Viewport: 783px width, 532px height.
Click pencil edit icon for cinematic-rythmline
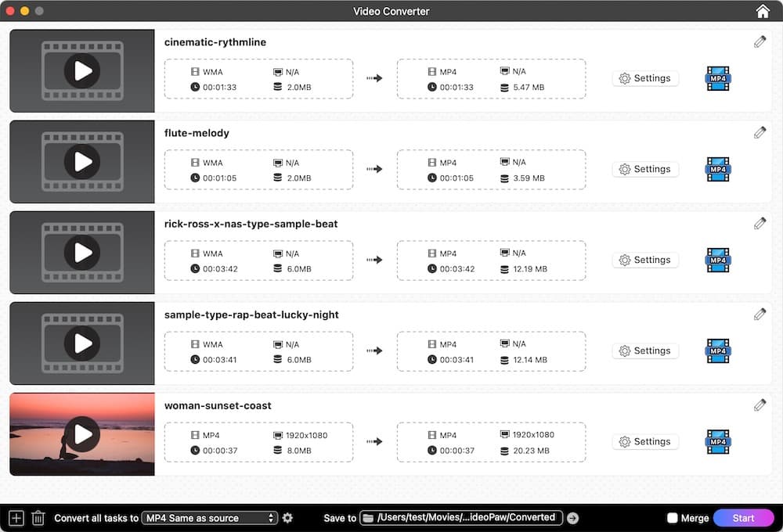coord(760,42)
